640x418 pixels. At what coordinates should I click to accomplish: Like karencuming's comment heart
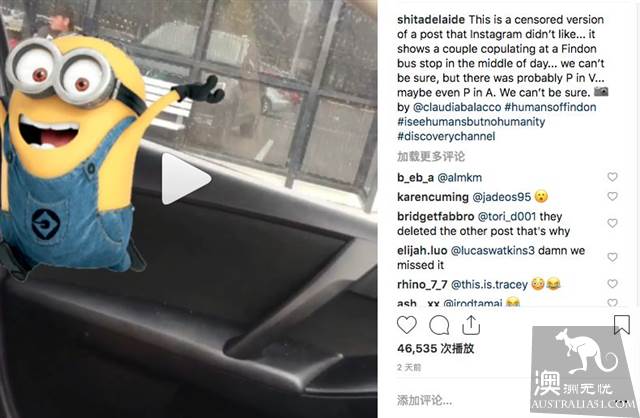[612, 196]
